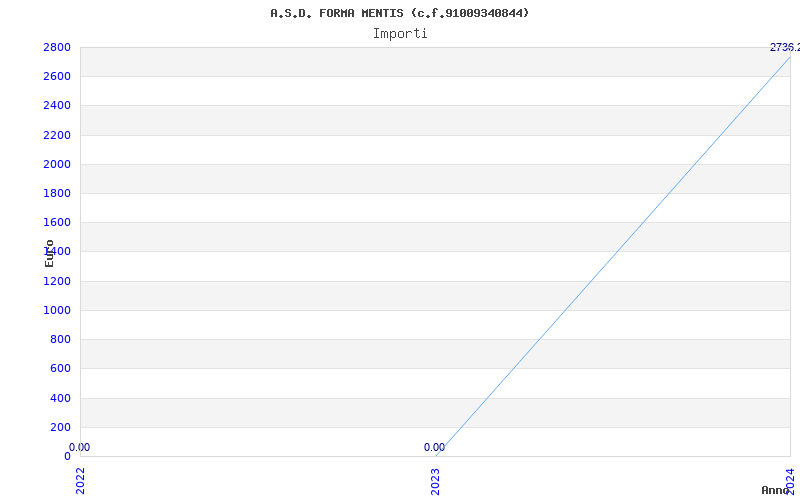
Task: Select the 600 y-axis label
Action: coord(61,368)
